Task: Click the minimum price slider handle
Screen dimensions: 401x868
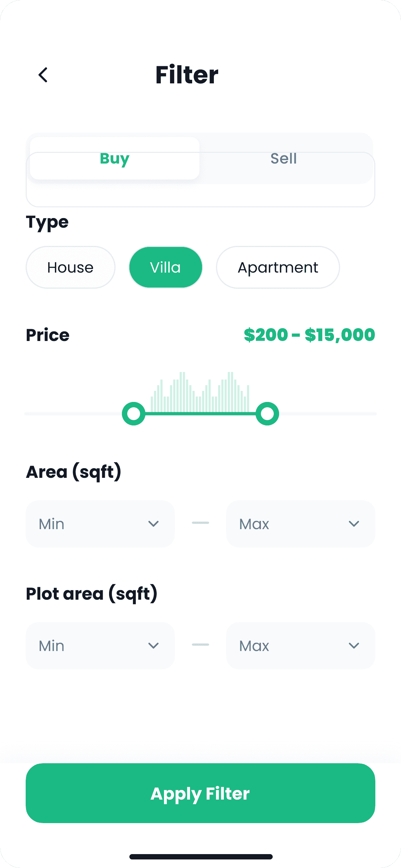Action: pos(134,414)
